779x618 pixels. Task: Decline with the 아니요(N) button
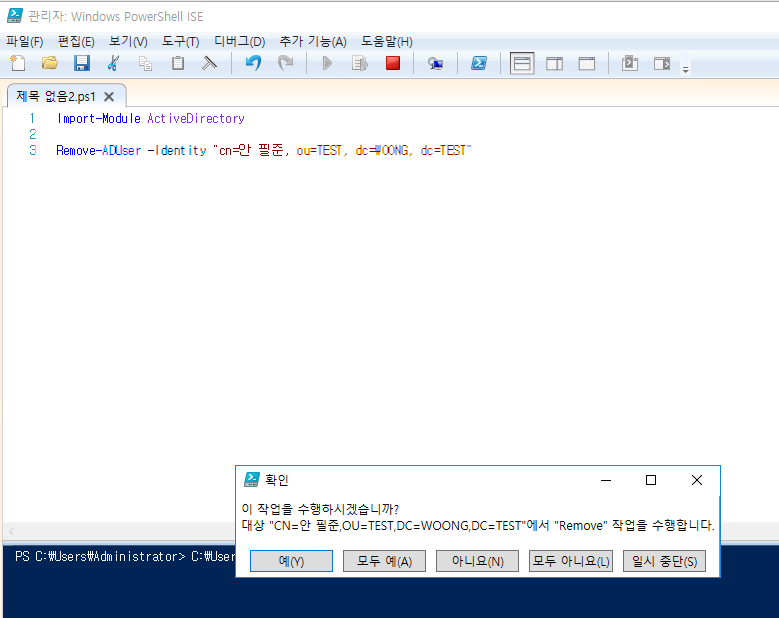click(477, 561)
